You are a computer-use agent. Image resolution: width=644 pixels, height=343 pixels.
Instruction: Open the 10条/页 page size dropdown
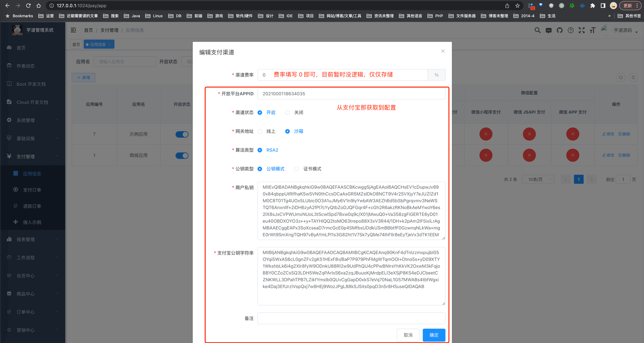538,179
